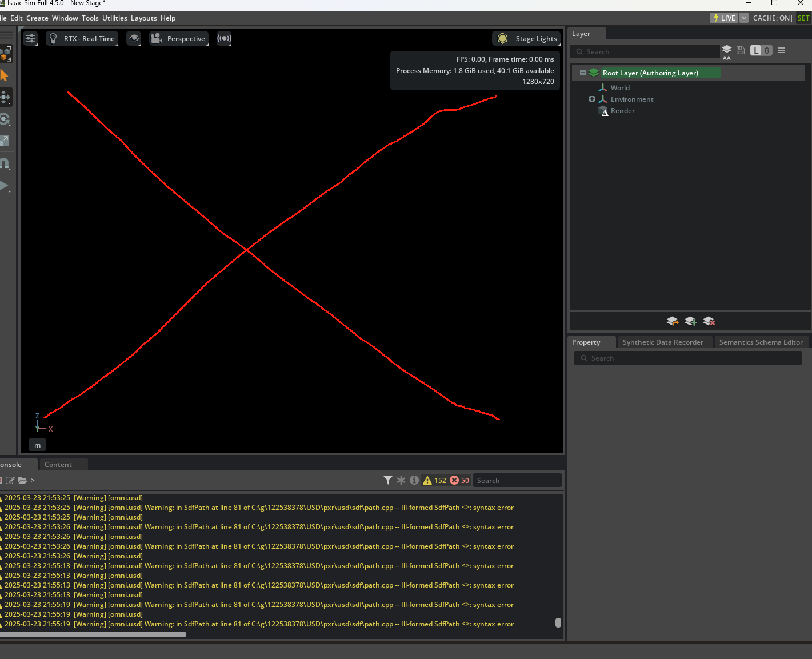Open the viewport settings sliders icon

(x=30, y=38)
